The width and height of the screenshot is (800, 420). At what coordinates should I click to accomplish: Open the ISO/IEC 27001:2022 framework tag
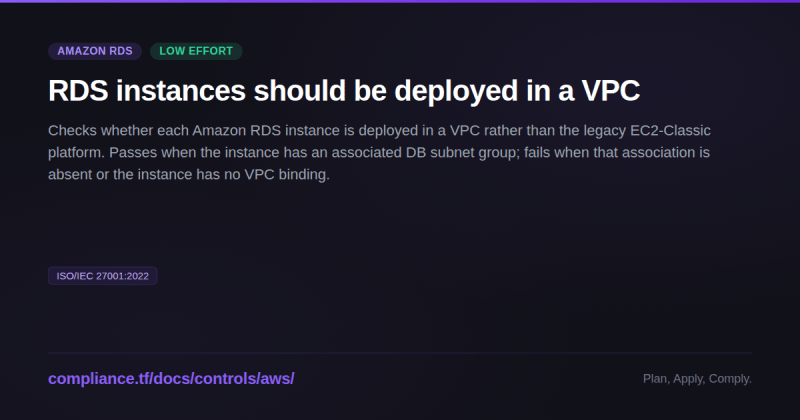(103, 276)
